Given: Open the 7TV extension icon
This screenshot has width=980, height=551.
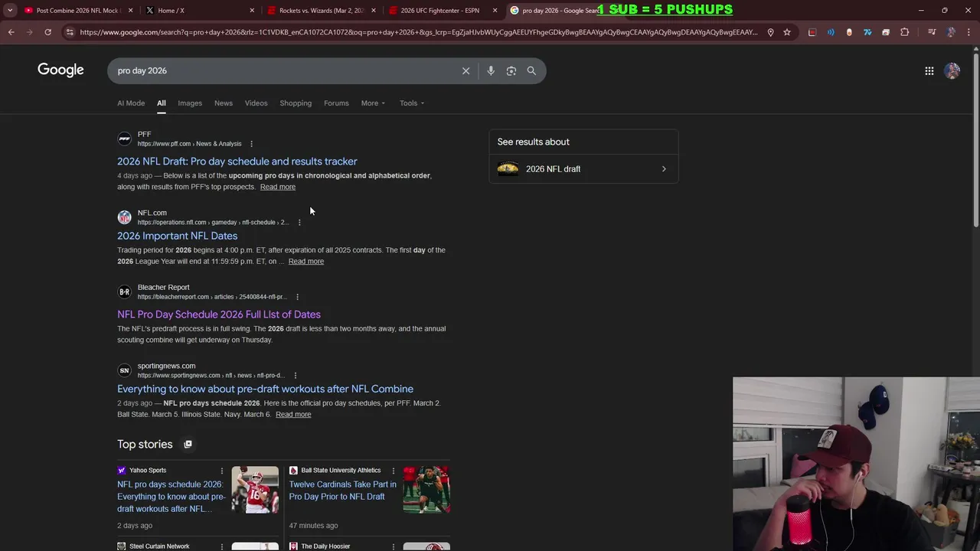Looking at the screenshot, I should pyautogui.click(x=867, y=32).
